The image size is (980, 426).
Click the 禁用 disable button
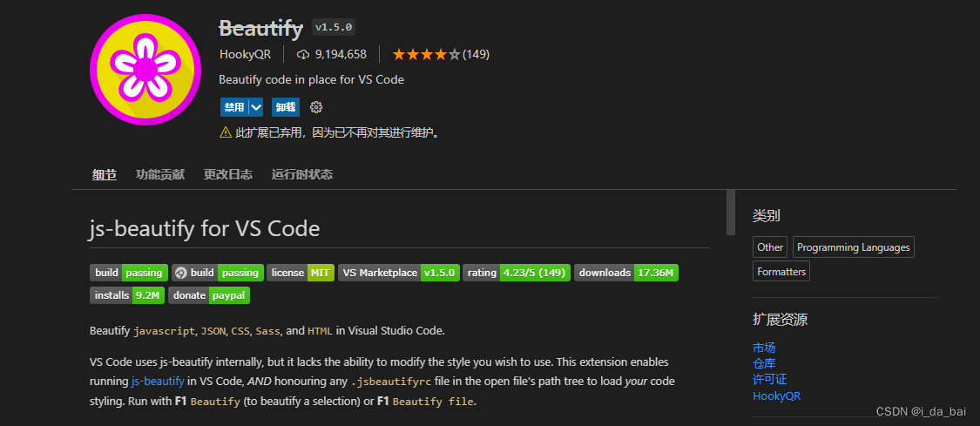point(234,107)
